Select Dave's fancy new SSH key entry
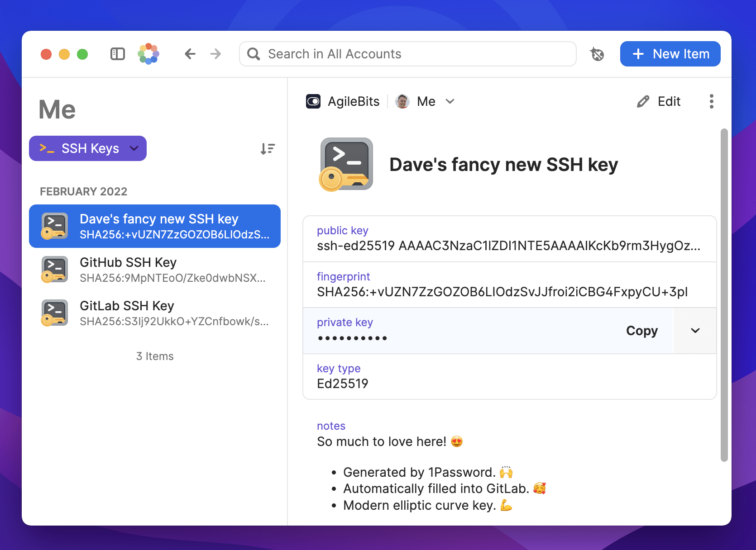 point(155,226)
